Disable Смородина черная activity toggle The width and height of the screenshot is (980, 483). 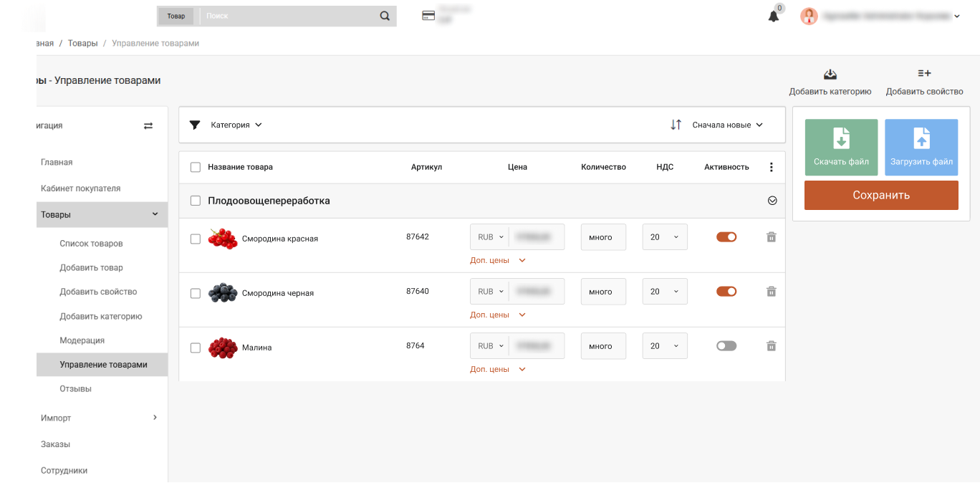tap(726, 292)
